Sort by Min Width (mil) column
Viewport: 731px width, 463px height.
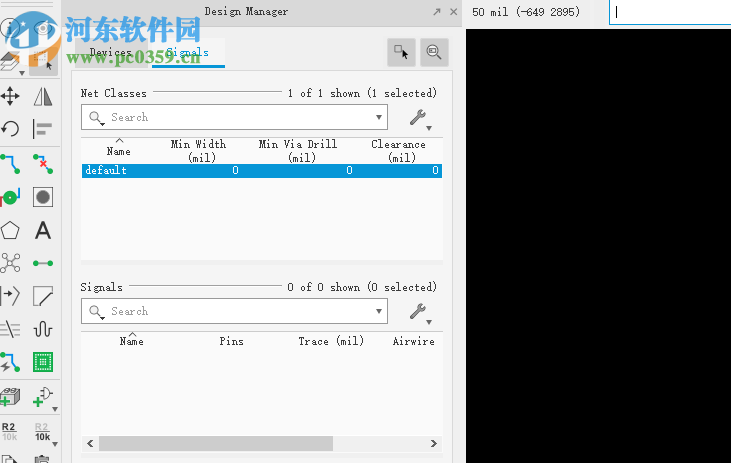click(198, 151)
